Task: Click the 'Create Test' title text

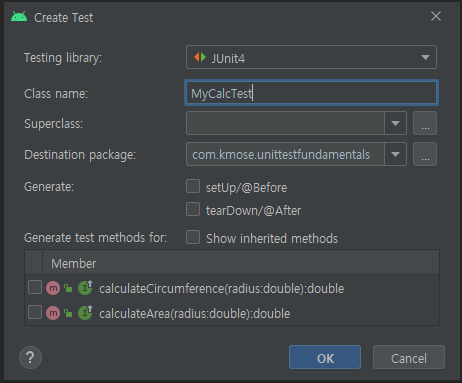Action: click(64, 17)
